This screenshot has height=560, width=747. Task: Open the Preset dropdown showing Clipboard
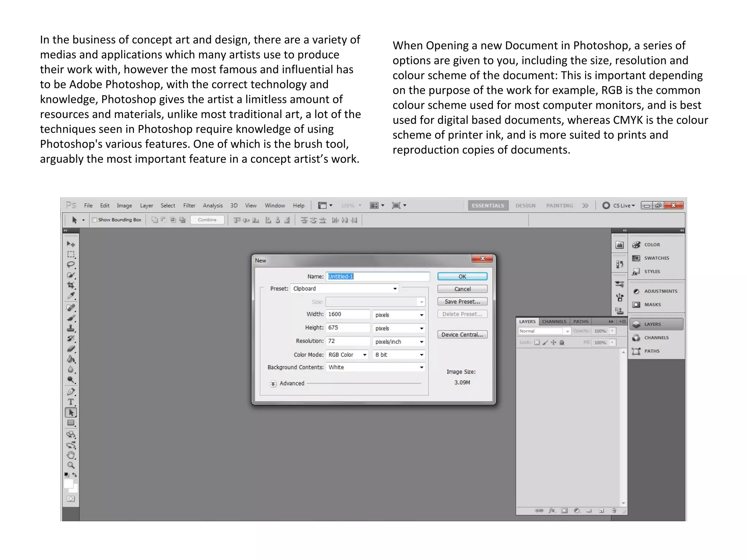click(x=345, y=289)
